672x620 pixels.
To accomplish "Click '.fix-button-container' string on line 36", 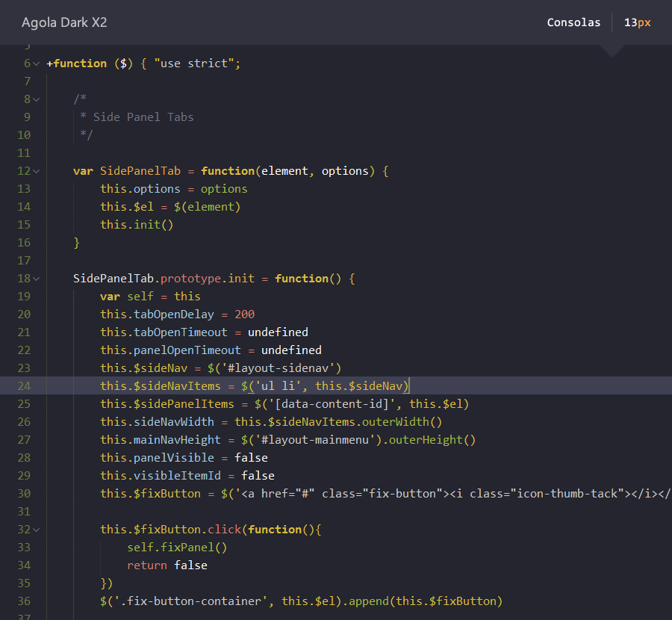I will [190, 601].
